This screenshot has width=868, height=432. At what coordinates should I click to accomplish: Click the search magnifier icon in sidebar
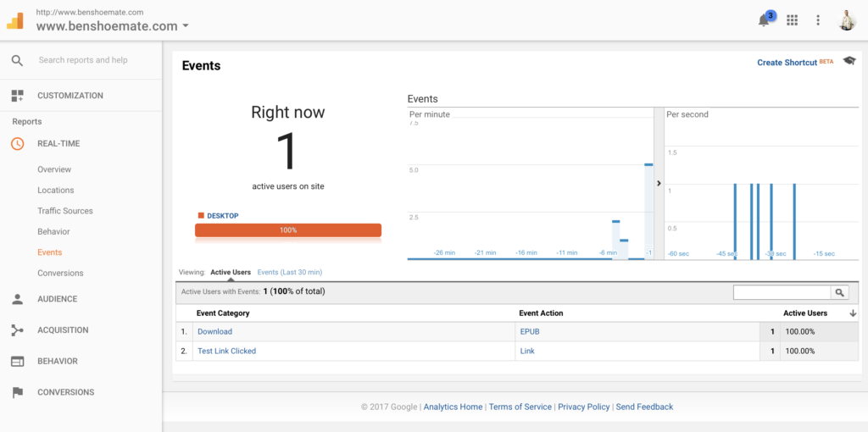(x=17, y=60)
